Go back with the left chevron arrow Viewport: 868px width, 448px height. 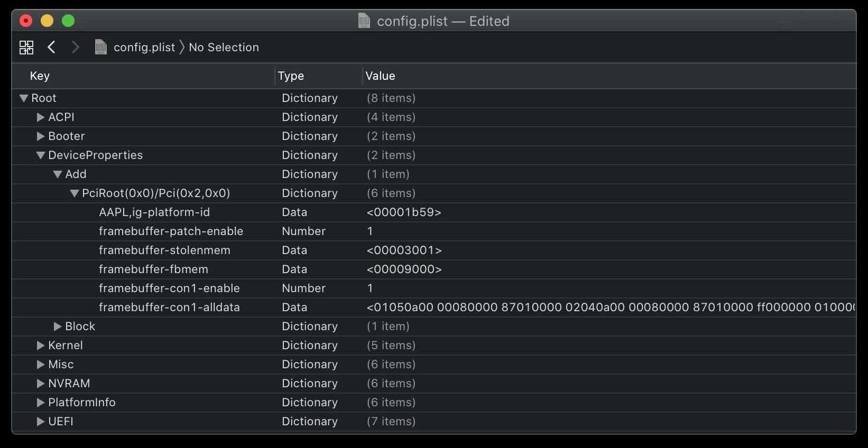point(51,47)
